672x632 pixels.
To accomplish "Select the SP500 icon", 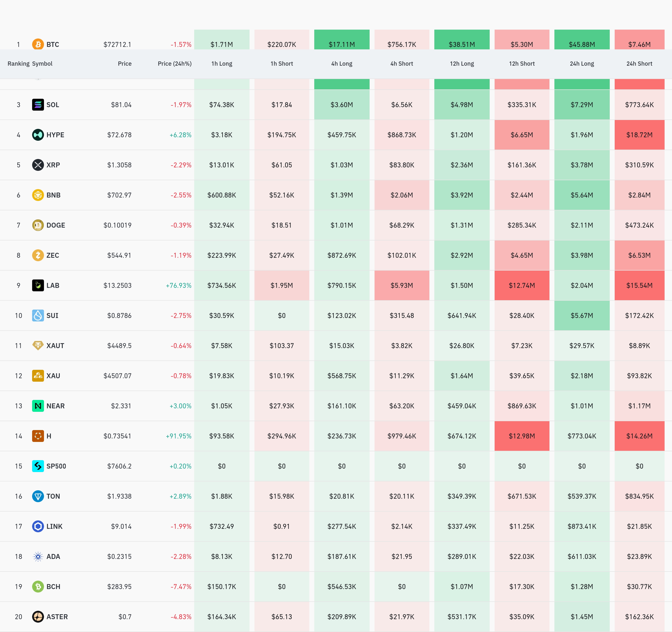I will 38,466.
